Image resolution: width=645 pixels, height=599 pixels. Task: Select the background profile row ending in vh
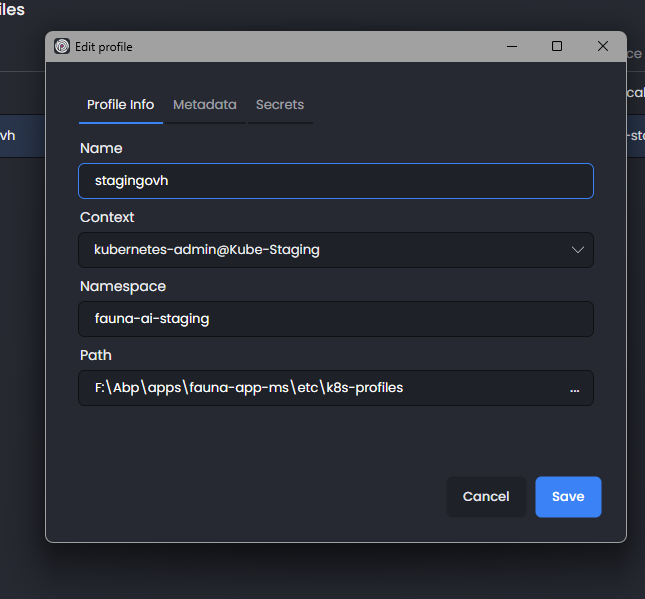pos(20,136)
